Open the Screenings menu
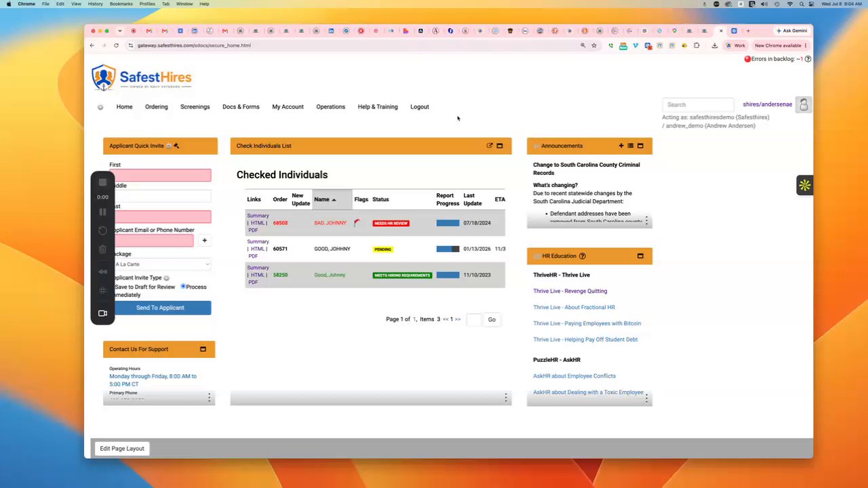 click(x=195, y=106)
